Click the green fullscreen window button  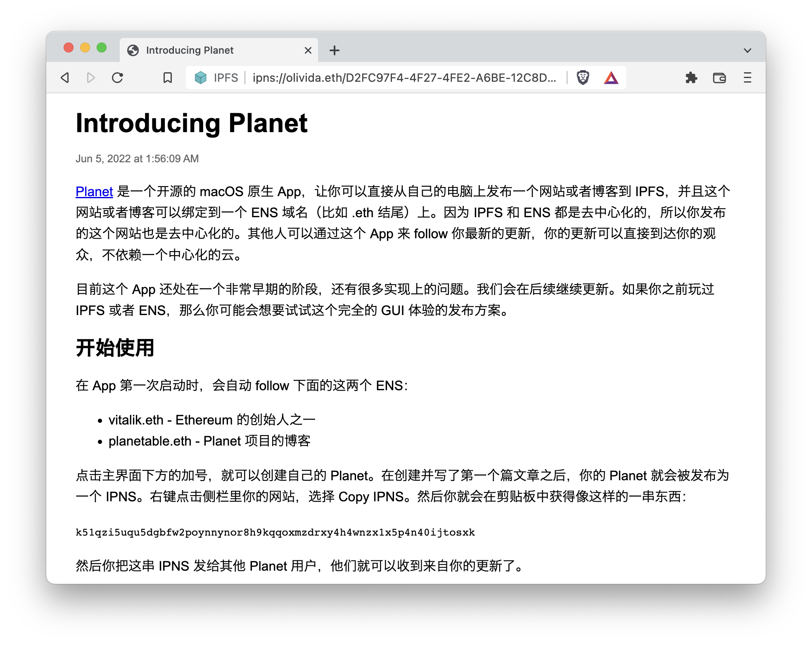(x=102, y=48)
